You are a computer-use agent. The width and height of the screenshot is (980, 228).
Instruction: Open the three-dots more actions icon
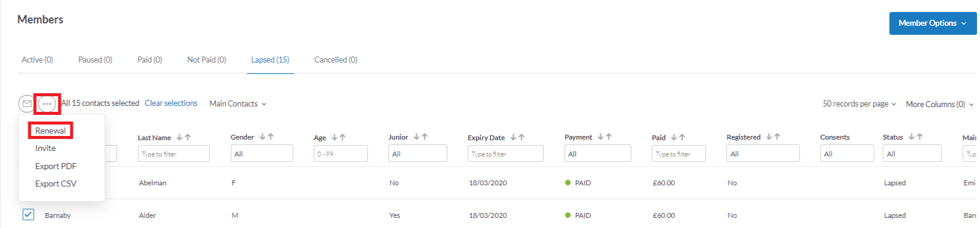pos(47,104)
